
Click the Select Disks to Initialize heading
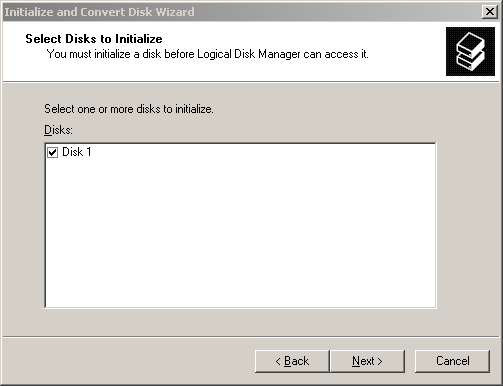94,39
